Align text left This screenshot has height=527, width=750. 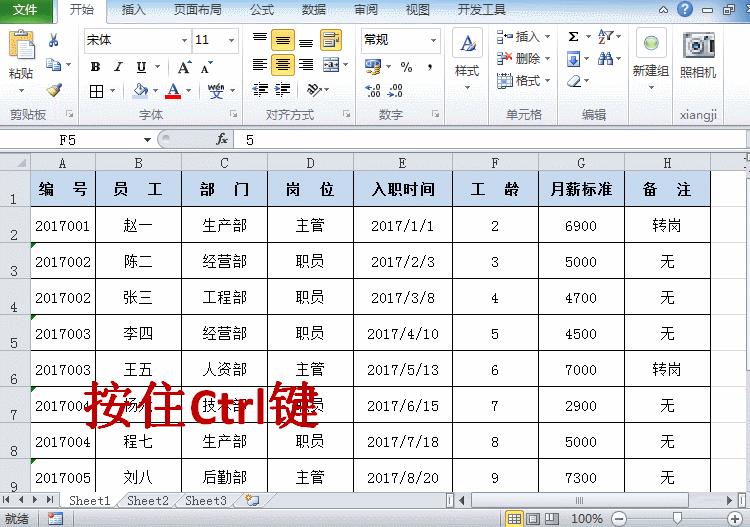[260, 65]
